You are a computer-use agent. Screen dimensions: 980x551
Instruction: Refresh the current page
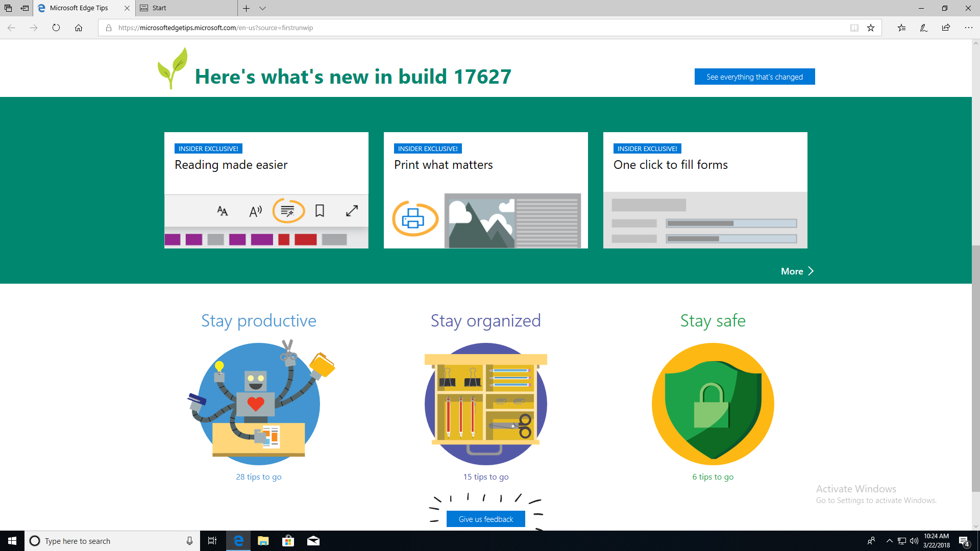point(56,28)
